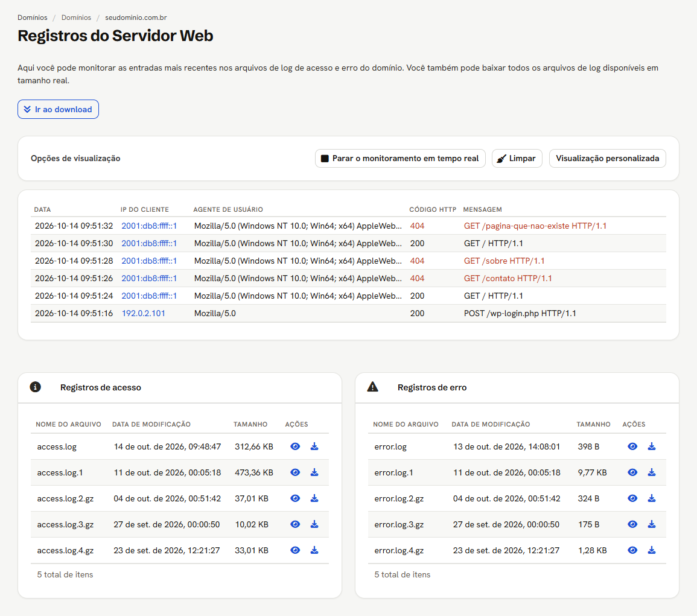View the error.log file

(632, 446)
